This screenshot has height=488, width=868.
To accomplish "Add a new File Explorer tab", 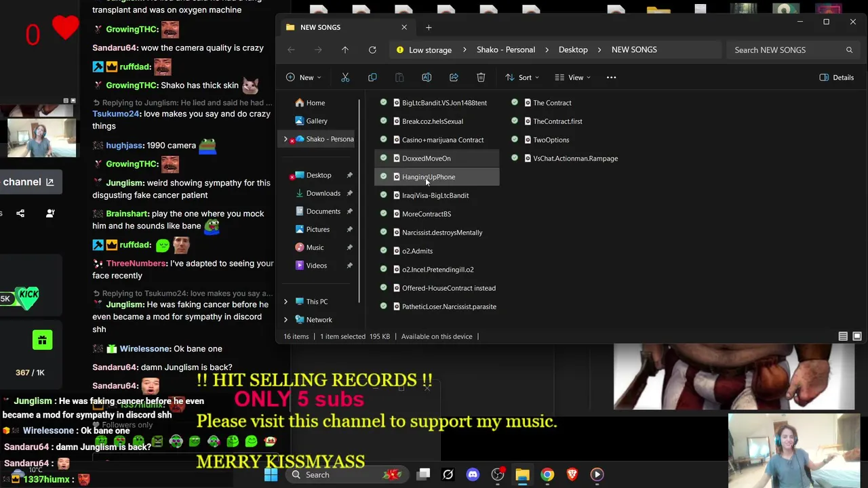I will [429, 27].
